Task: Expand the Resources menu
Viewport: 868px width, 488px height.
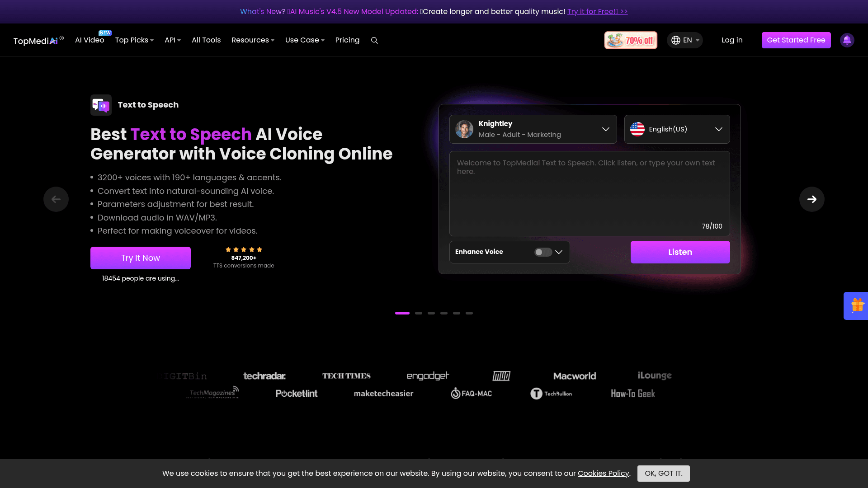Action: pos(253,40)
